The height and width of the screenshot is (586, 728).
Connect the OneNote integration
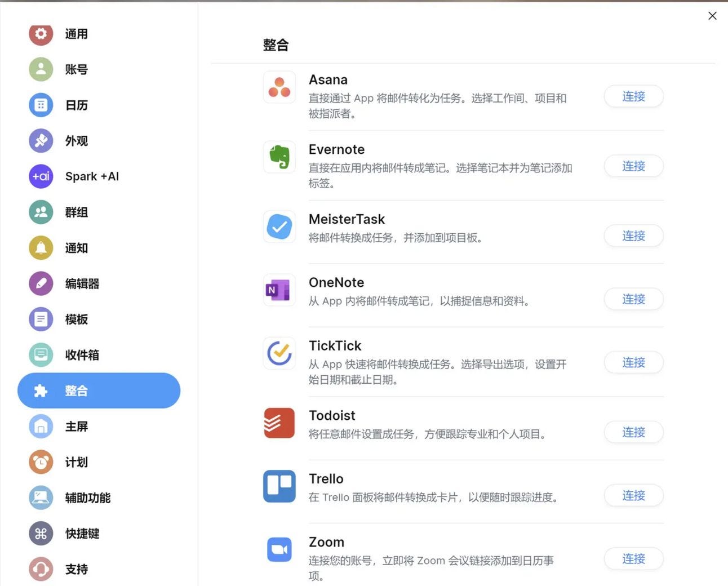[633, 299]
